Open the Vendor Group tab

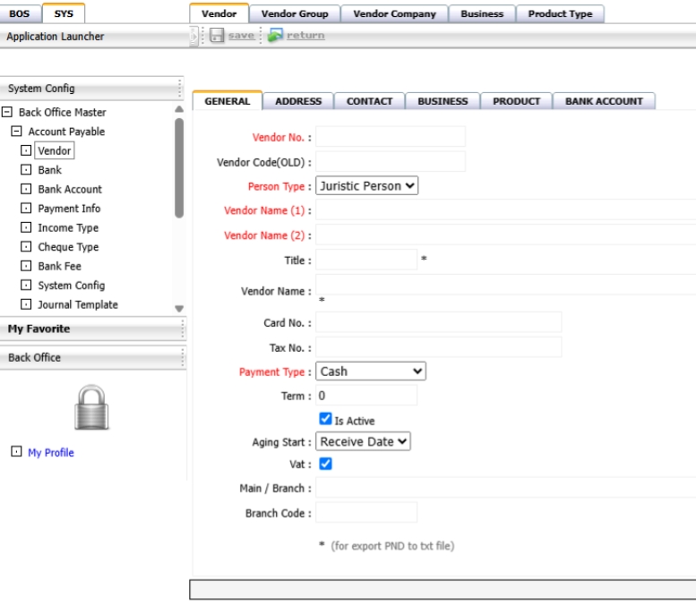coord(295,13)
